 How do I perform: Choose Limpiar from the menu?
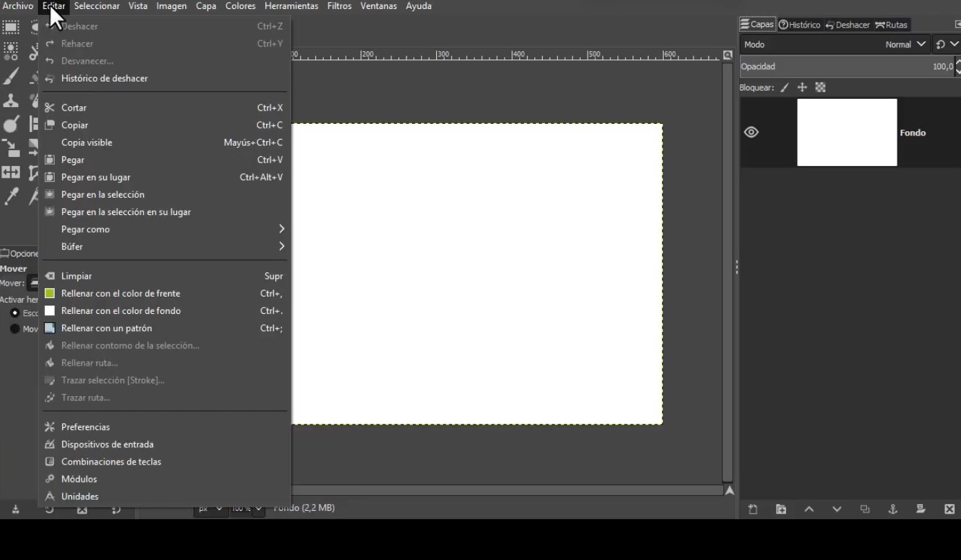pyautogui.click(x=165, y=276)
